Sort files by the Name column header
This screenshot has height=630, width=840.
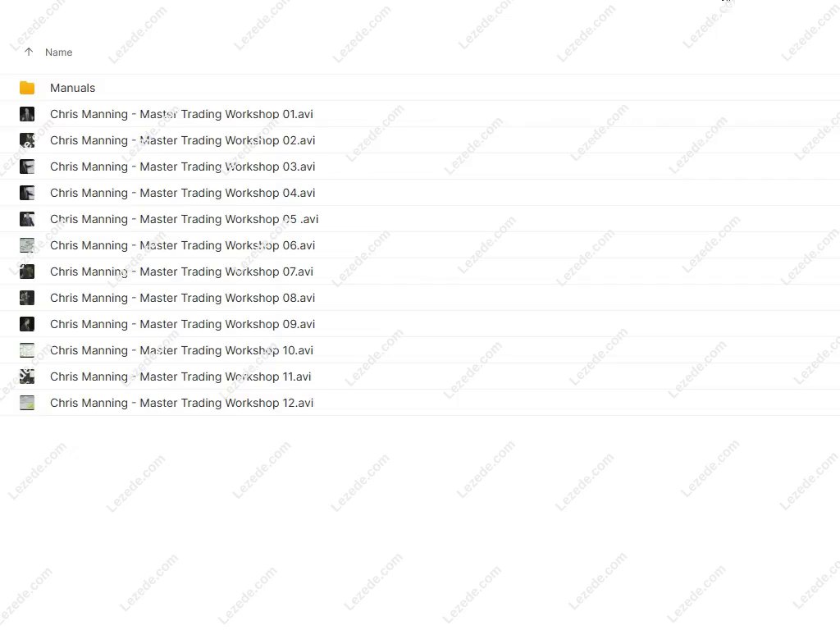pyautogui.click(x=58, y=52)
